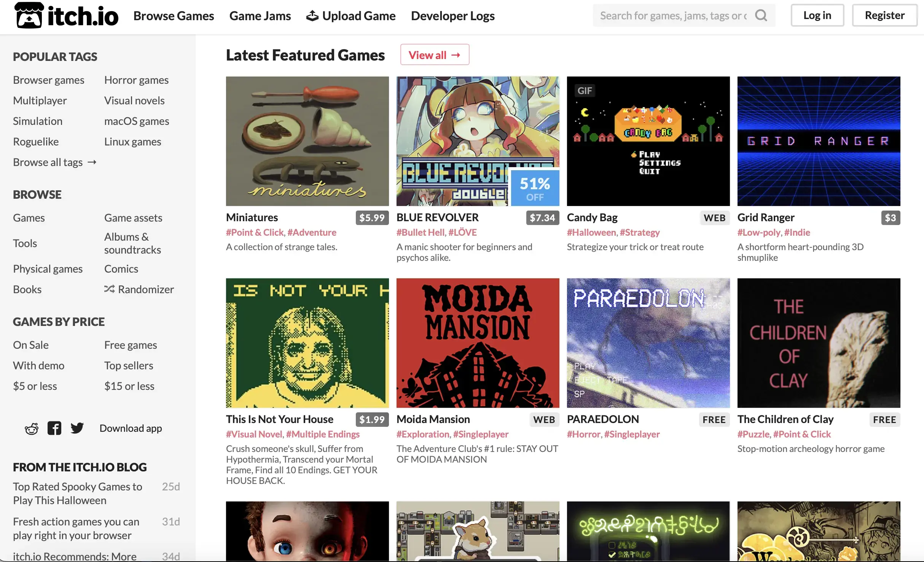924x562 pixels.
Task: Click the Browse all tags arrow
Action: click(92, 162)
